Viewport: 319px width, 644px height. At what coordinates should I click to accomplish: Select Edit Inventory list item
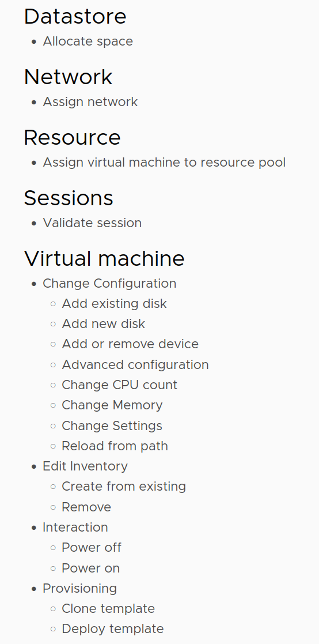(x=85, y=466)
